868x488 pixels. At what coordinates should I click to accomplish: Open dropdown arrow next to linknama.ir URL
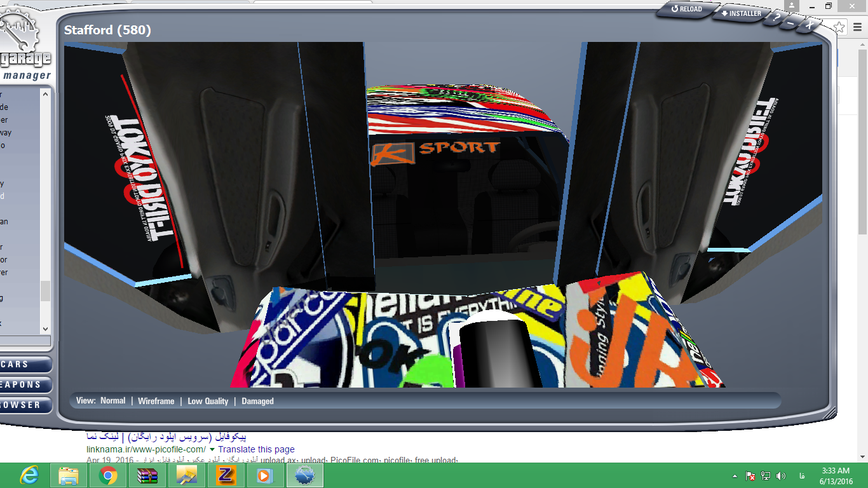(x=212, y=450)
